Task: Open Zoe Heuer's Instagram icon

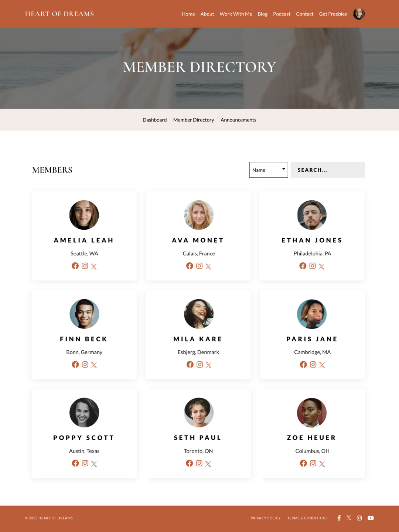Action: (x=313, y=463)
